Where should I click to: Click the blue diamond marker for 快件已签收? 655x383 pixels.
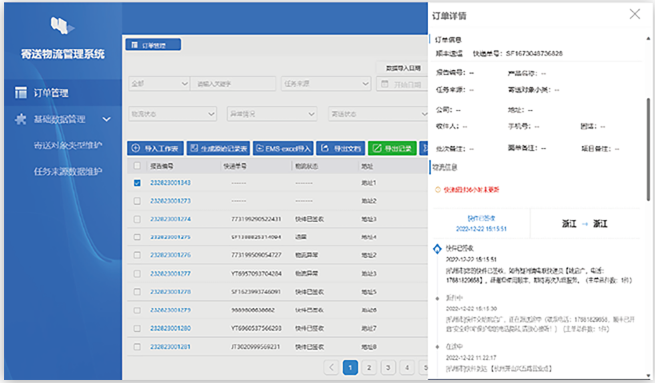point(437,249)
